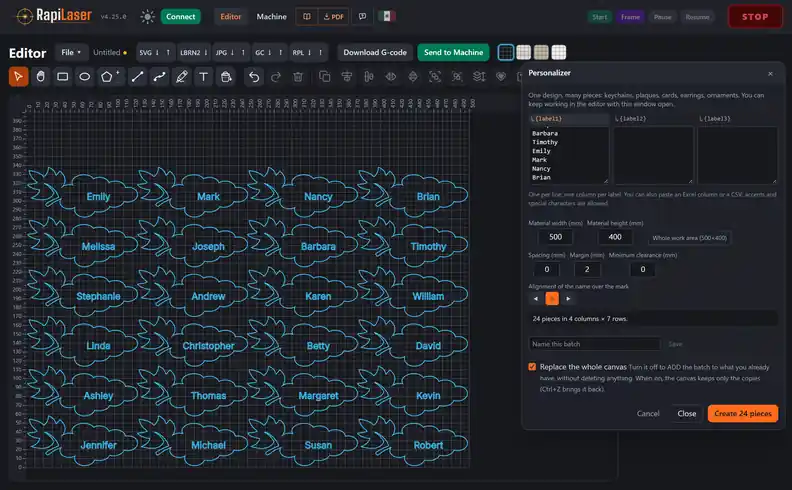Align name center over the mark
The width and height of the screenshot is (792, 490).
click(552, 299)
